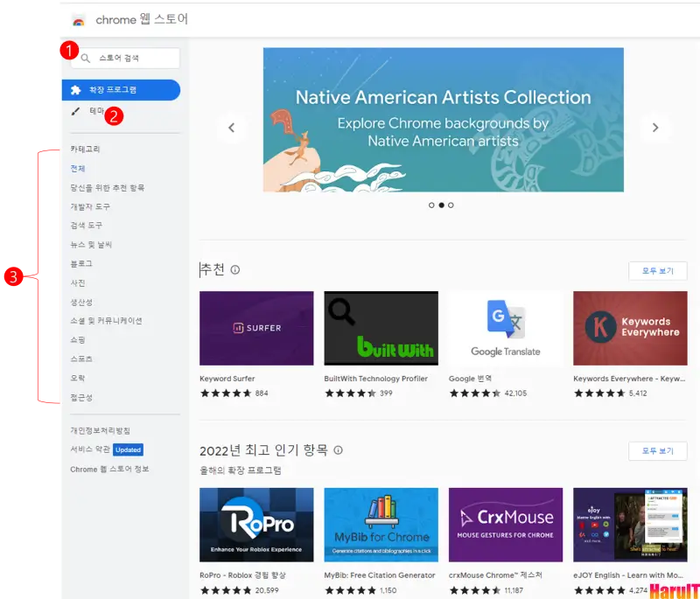Click the Keyword Surfer title text
The width and height of the screenshot is (700, 599).
pyautogui.click(x=227, y=379)
